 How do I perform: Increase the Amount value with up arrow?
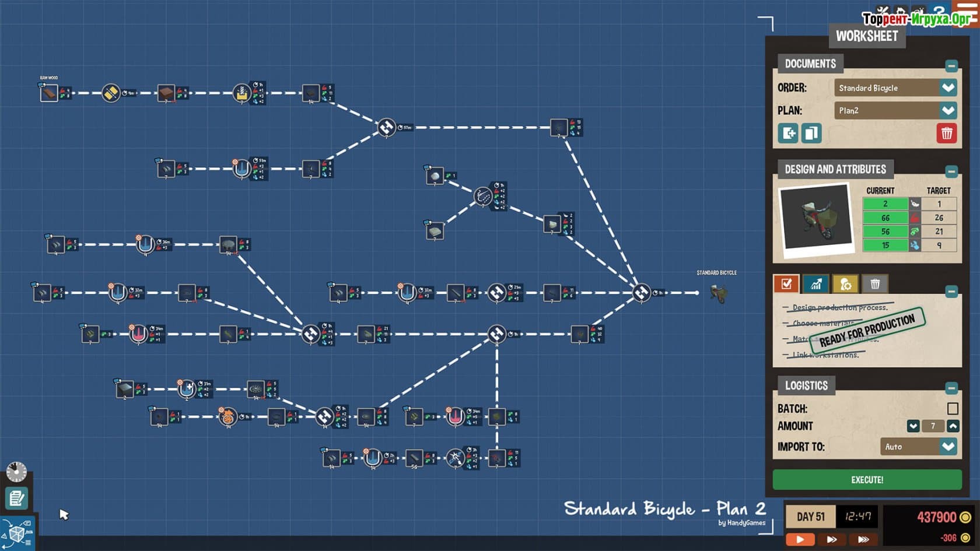coord(953,426)
